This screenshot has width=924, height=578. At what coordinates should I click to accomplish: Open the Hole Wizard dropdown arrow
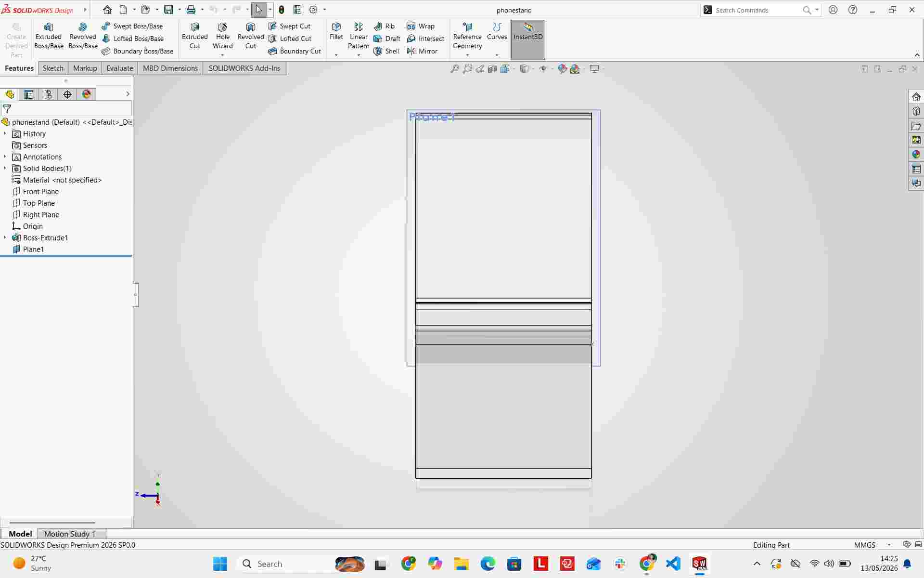tap(222, 55)
